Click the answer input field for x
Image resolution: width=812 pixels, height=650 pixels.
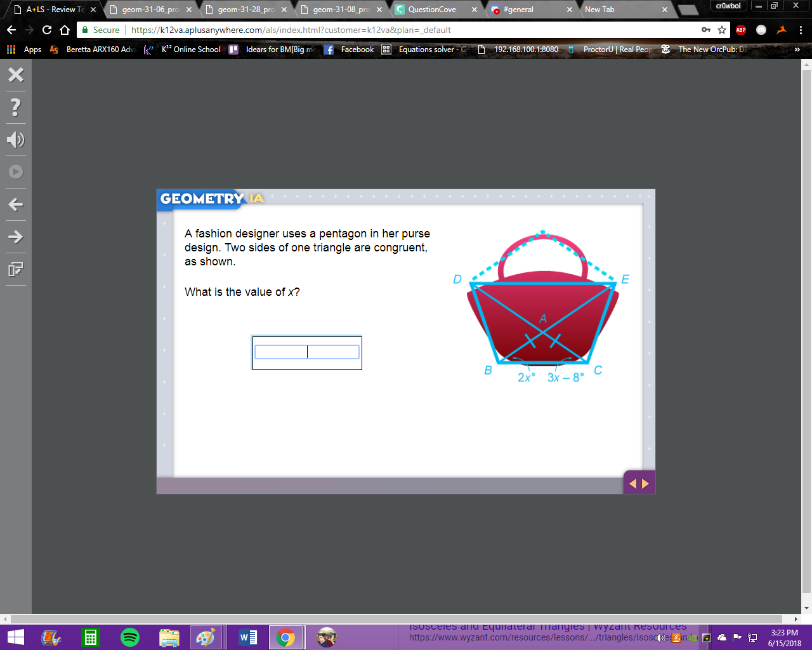point(307,352)
